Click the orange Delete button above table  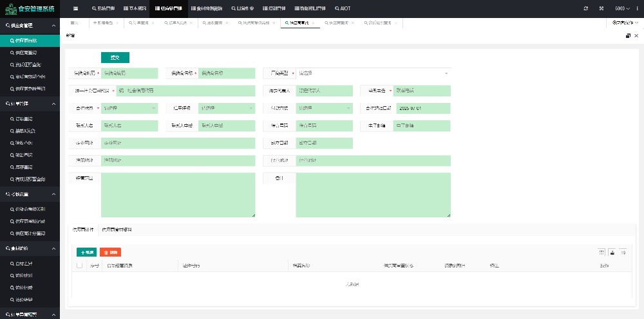[110, 252]
